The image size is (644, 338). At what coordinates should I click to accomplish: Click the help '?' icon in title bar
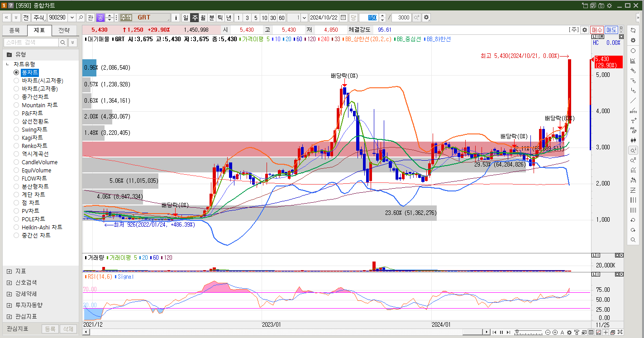(x=11, y=5)
